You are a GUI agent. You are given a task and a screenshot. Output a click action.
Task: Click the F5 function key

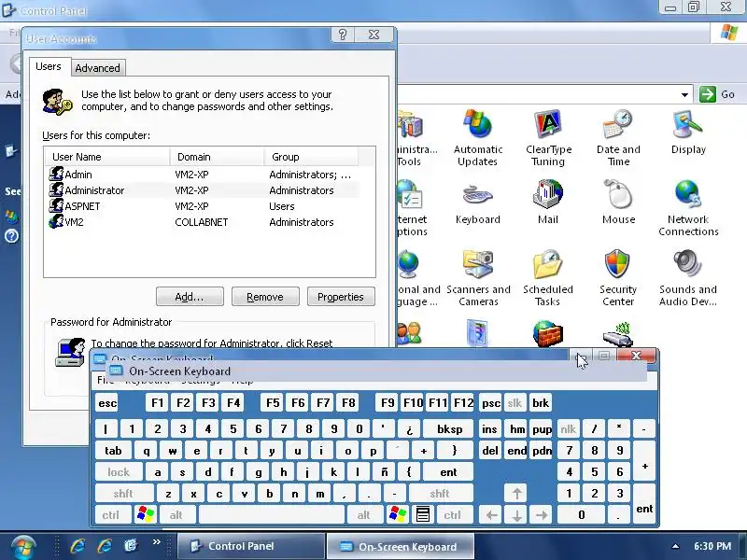273,403
